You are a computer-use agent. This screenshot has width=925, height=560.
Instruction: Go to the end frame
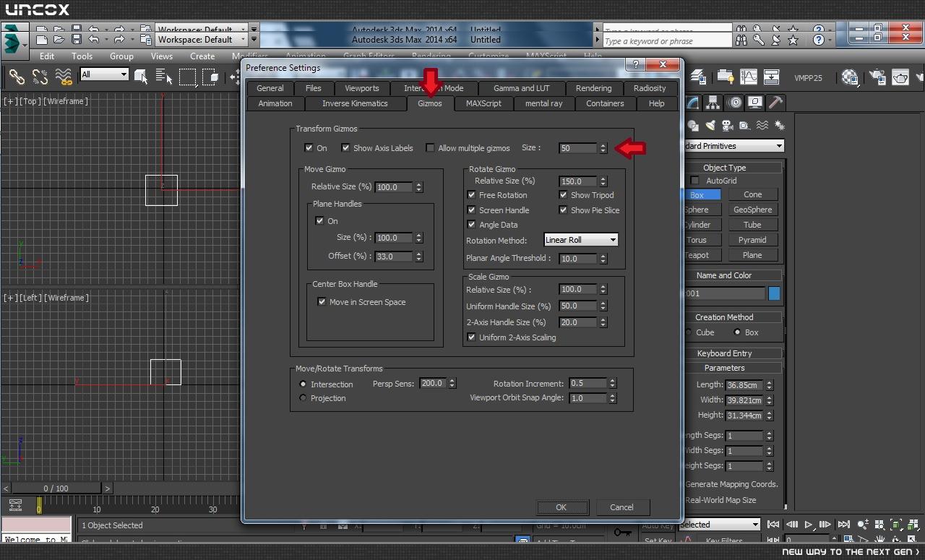pyautogui.click(x=843, y=525)
